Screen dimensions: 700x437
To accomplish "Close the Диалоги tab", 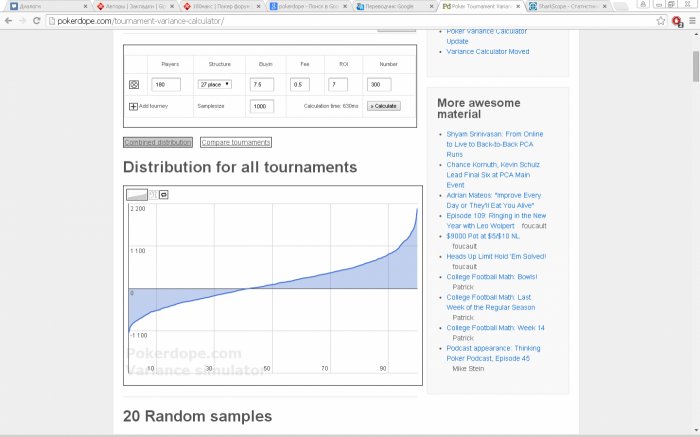I will click(x=85, y=7).
